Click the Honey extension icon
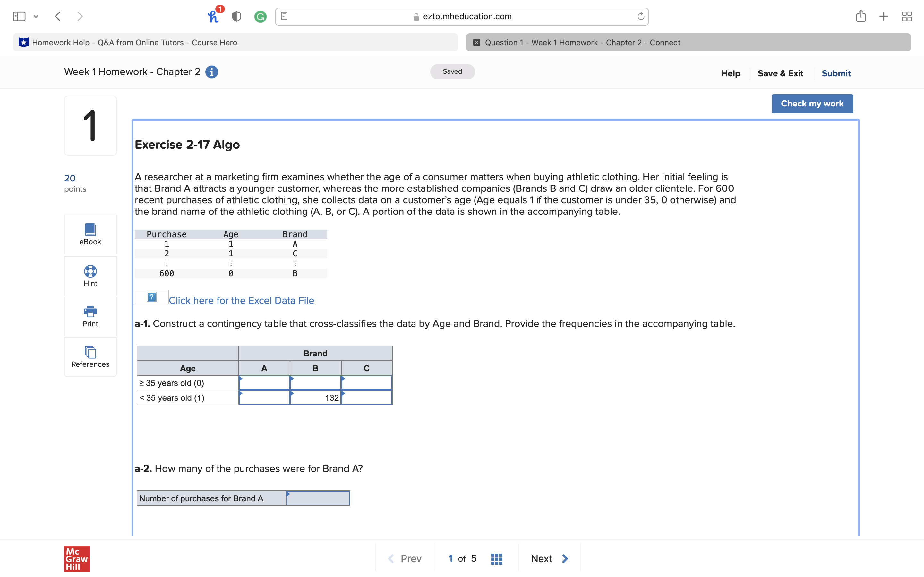The height and width of the screenshot is (577, 924). 213,16
